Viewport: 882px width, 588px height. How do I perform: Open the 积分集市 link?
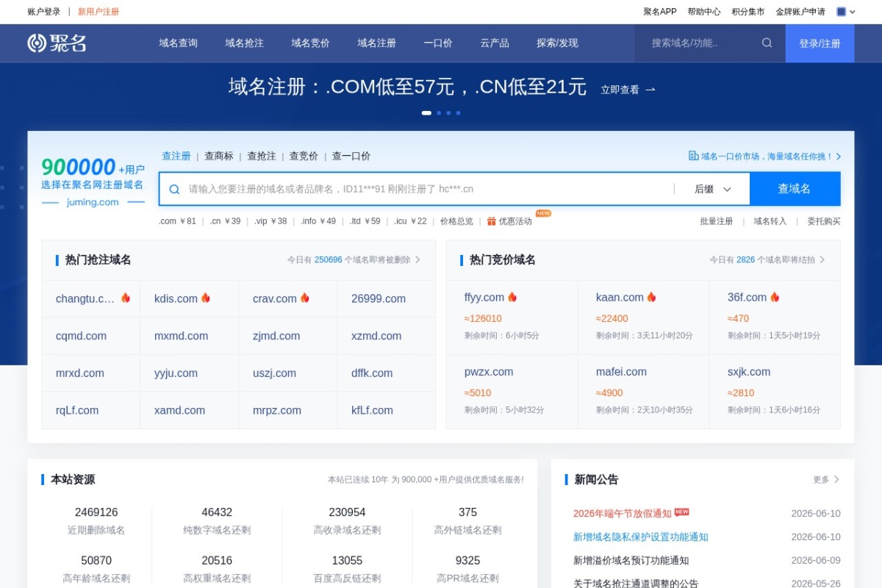point(748,12)
